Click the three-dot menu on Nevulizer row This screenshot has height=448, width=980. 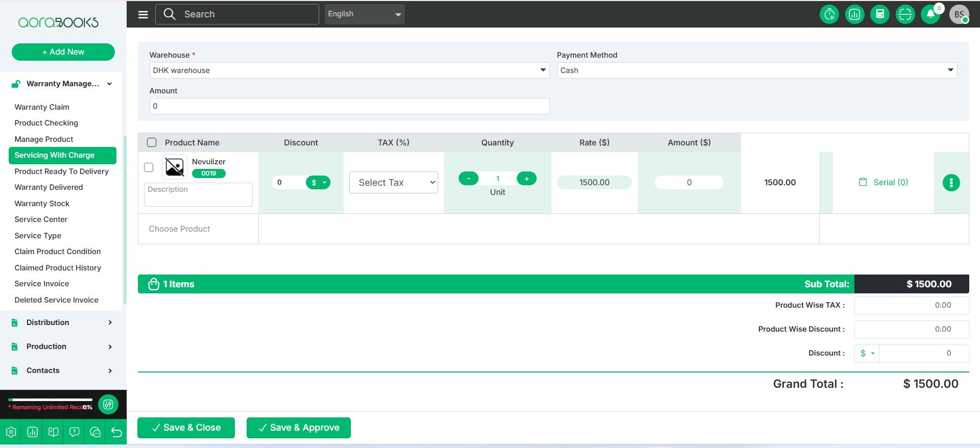[950, 183]
